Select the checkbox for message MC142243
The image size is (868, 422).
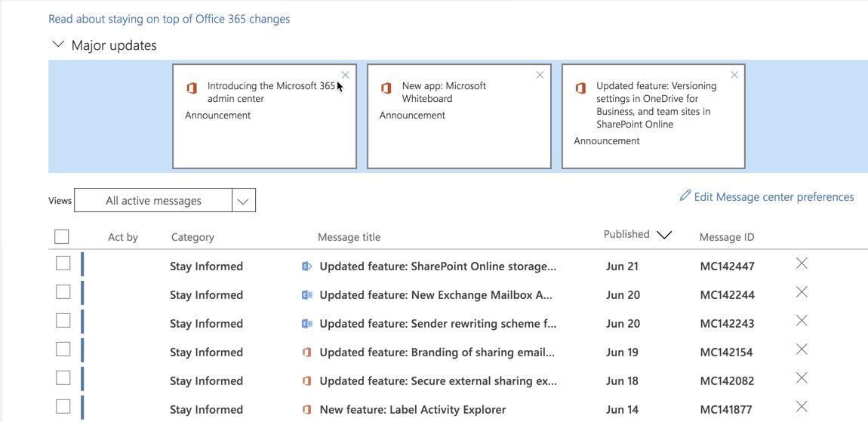pos(63,320)
